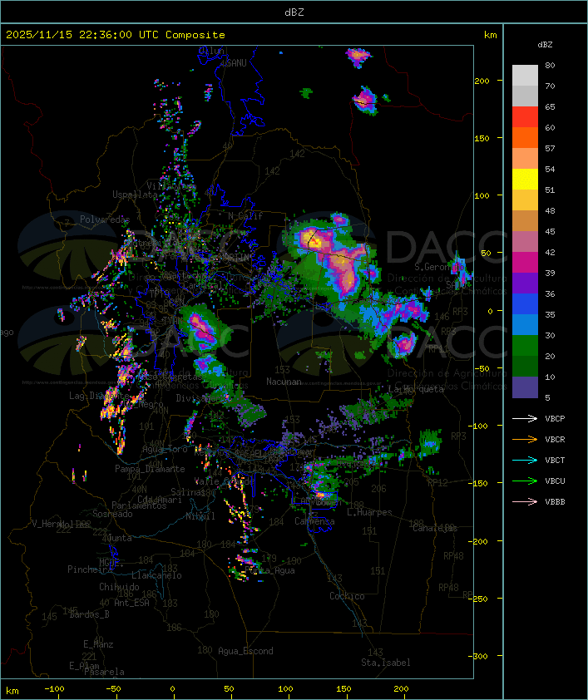Click the L.Huarpes place label
Viewport: 588px width, 700px height.
(369, 512)
